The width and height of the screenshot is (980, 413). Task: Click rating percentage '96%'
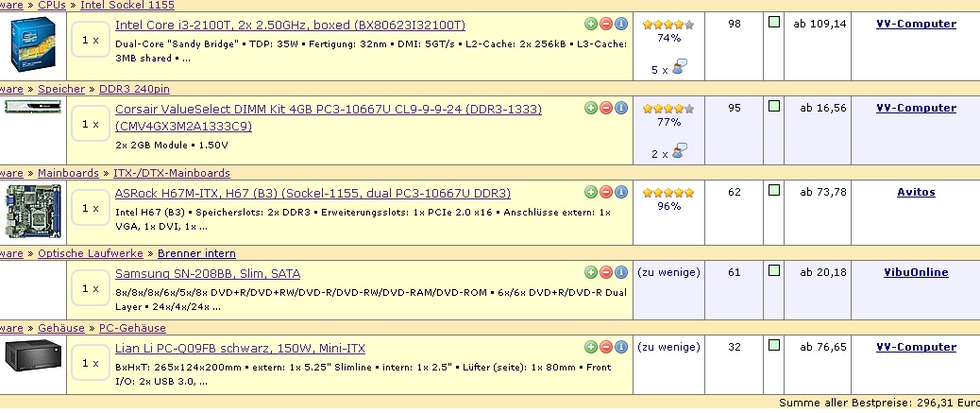pyautogui.click(x=668, y=206)
